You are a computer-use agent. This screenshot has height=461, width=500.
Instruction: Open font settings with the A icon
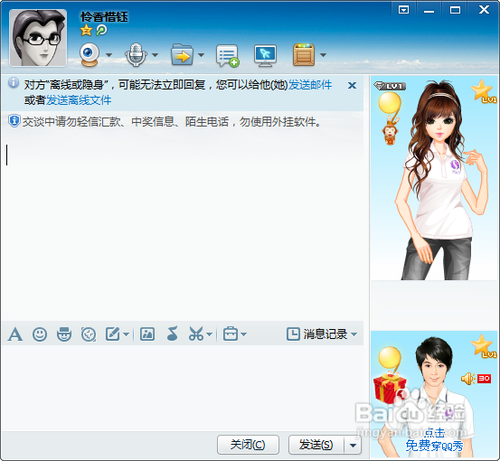[15, 334]
